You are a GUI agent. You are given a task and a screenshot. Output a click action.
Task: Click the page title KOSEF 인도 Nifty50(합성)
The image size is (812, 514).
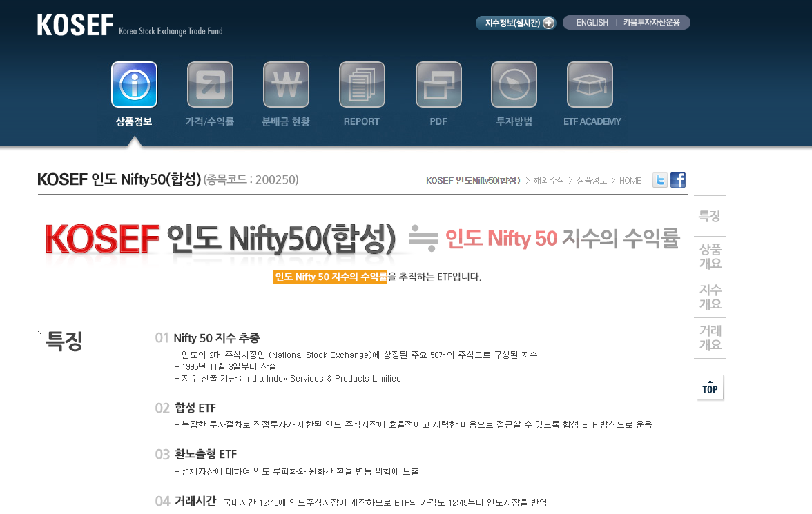pyautogui.click(x=119, y=179)
